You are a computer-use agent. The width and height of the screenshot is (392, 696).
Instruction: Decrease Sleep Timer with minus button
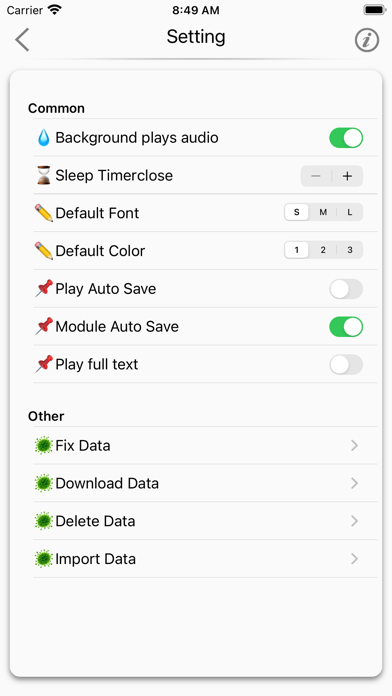click(316, 176)
